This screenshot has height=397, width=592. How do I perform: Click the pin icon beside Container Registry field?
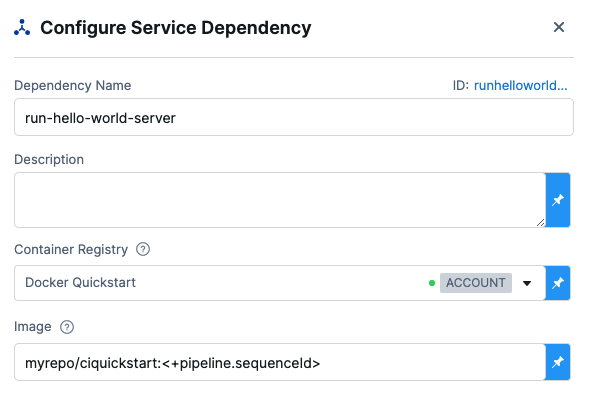point(558,283)
